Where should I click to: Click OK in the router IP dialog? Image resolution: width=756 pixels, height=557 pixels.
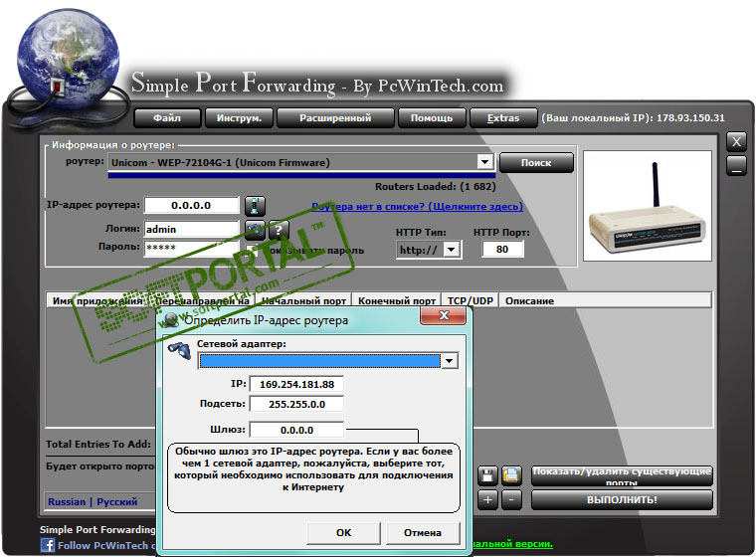[x=343, y=533]
